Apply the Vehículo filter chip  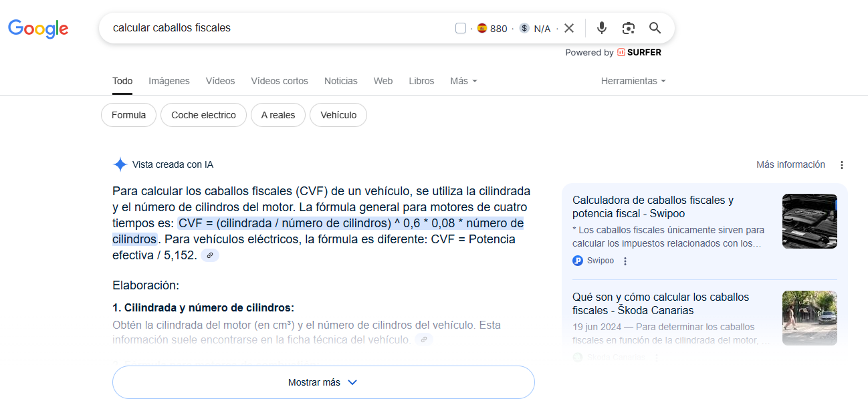(x=338, y=115)
